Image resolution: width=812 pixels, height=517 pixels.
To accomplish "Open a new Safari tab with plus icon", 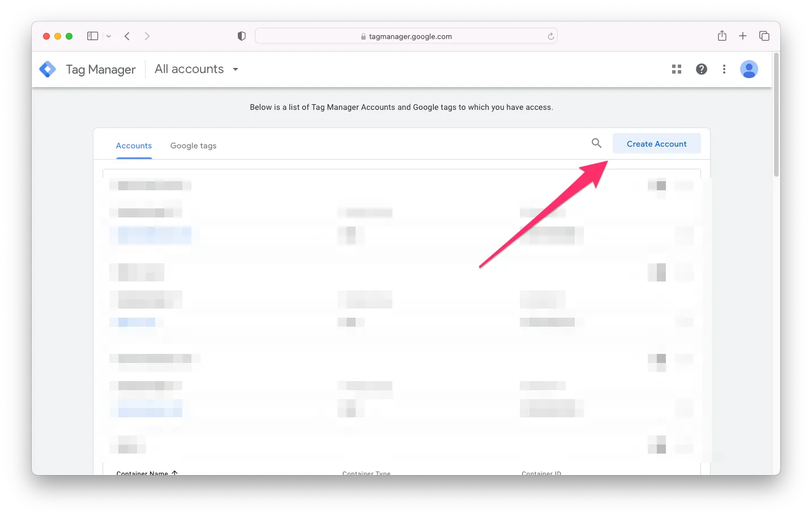I will pos(742,36).
